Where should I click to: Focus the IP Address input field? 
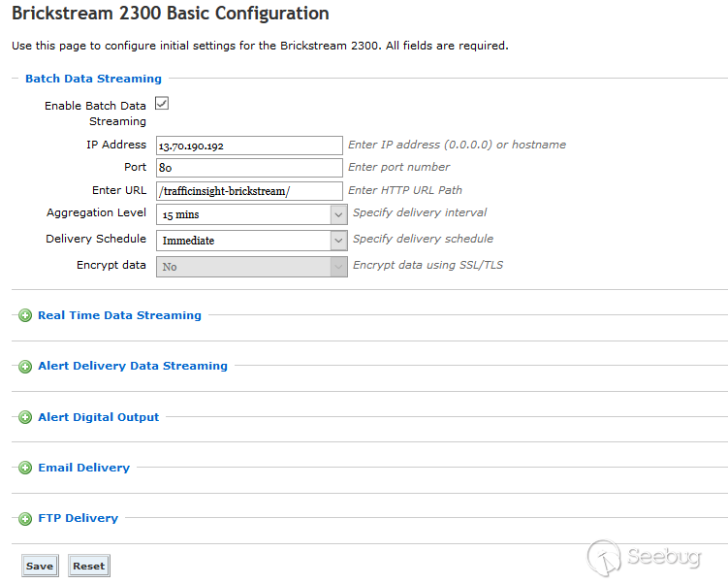pyautogui.click(x=249, y=146)
